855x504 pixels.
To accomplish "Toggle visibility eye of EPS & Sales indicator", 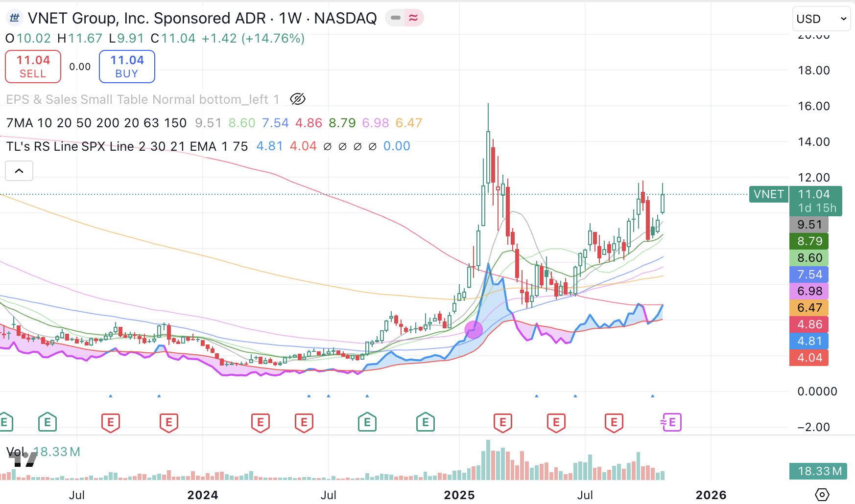I will [x=298, y=99].
